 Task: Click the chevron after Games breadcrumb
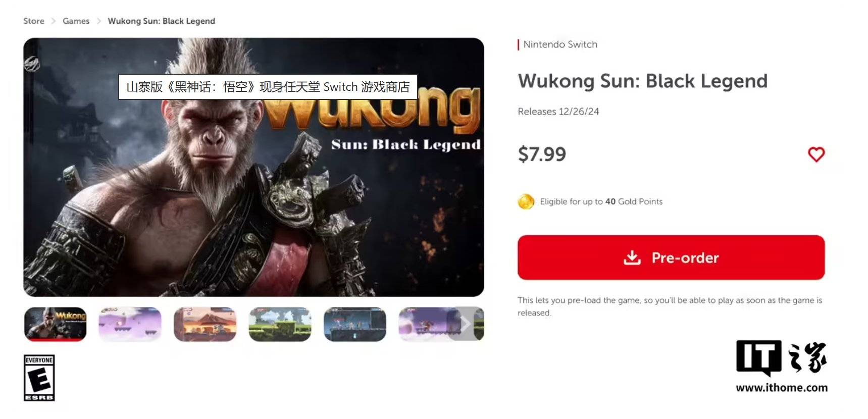(x=98, y=21)
